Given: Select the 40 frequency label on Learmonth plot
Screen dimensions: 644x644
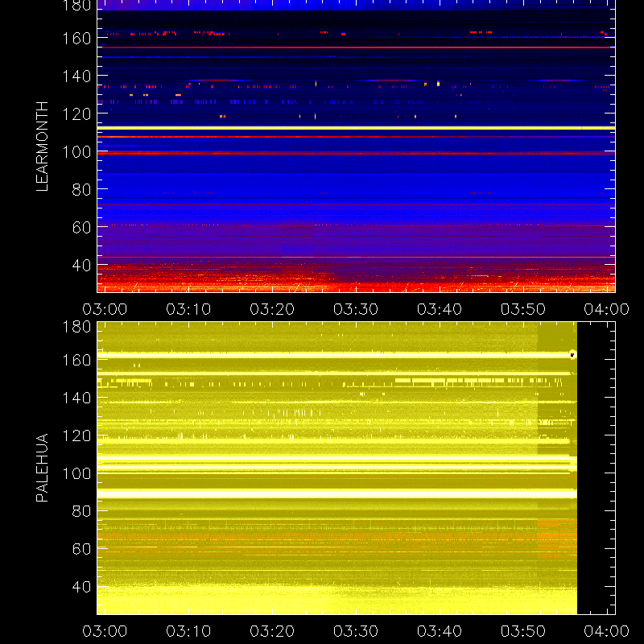Looking at the screenshot, I should coord(81,266).
